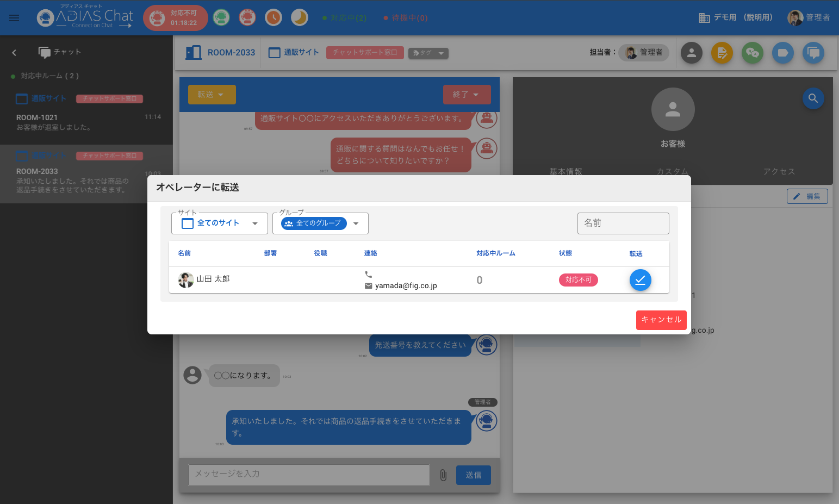The image size is (839, 504).
Task: Click the gray person profile icon
Action: pos(692,53)
